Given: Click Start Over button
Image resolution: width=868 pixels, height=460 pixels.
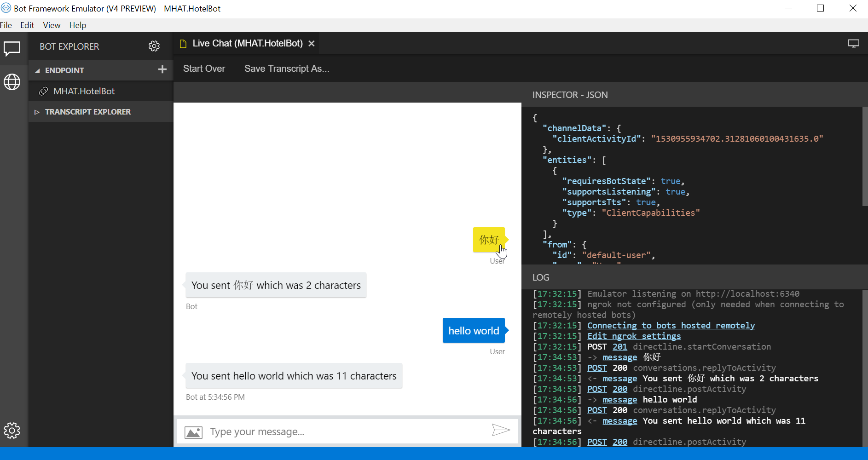Looking at the screenshot, I should [204, 69].
